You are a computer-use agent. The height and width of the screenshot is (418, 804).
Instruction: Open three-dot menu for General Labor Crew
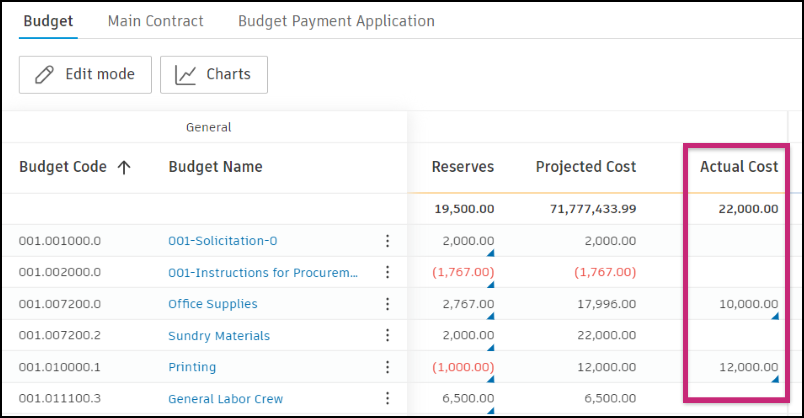[x=387, y=399]
